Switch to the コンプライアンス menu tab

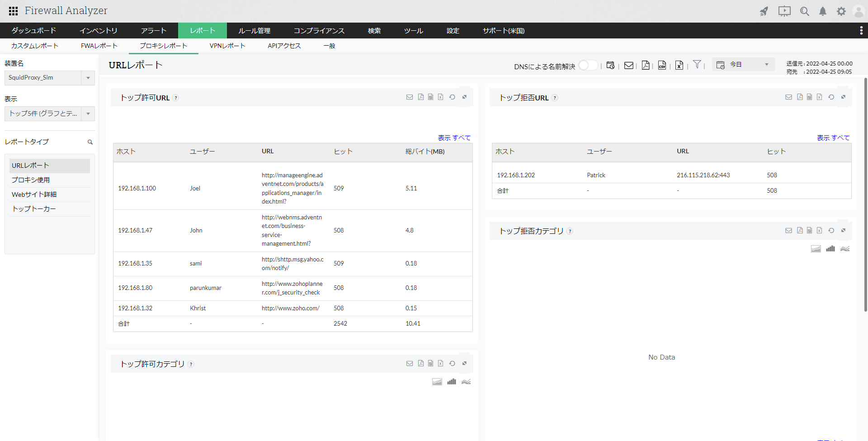[319, 31]
